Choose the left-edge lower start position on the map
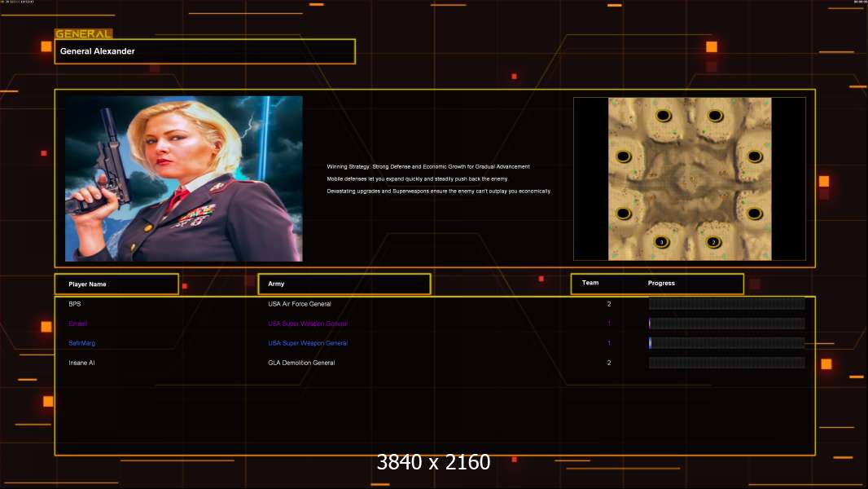The height and width of the screenshot is (489, 868). (x=624, y=214)
